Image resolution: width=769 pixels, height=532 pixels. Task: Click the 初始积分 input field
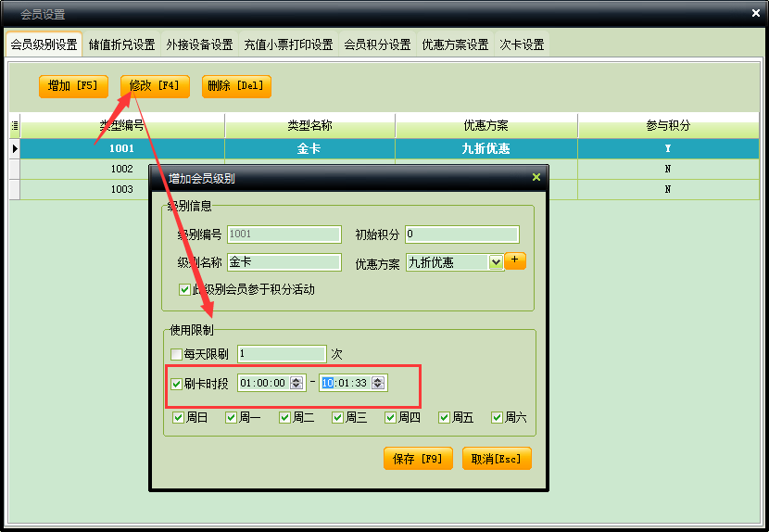click(462, 234)
